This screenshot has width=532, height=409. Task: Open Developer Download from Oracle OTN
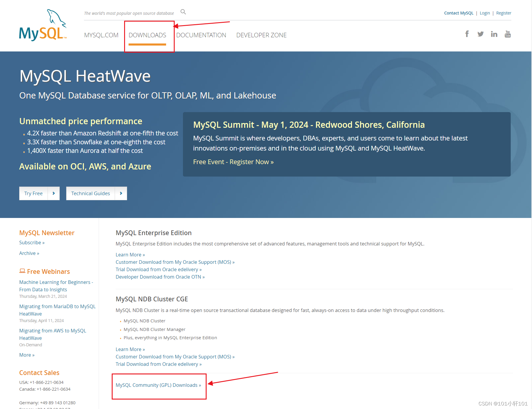160,277
